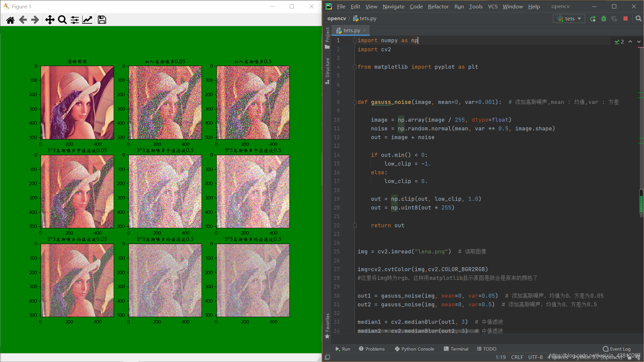Click the zoom/magnify icon in matplotlib toolbar
Image resolution: width=644 pixels, height=362 pixels.
[62, 19]
